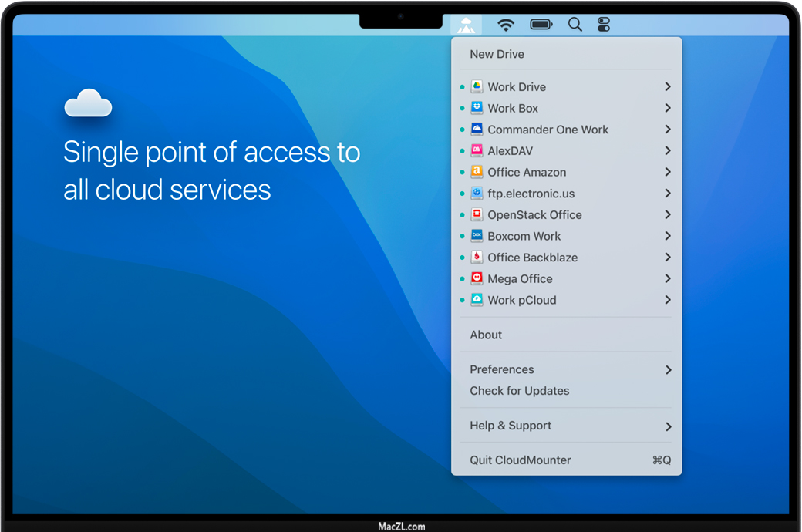The width and height of the screenshot is (802, 532).
Task: Click the Office Amazon drive icon
Action: (x=477, y=173)
